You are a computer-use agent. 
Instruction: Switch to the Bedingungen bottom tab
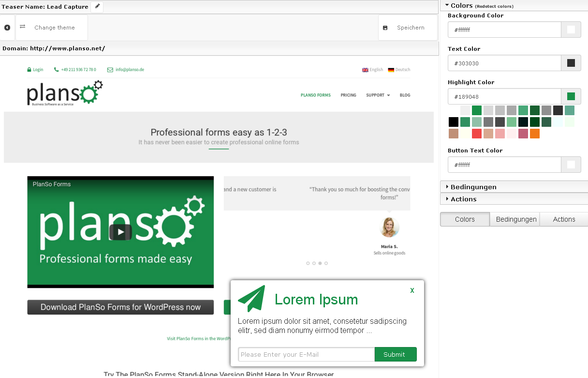(x=514, y=219)
